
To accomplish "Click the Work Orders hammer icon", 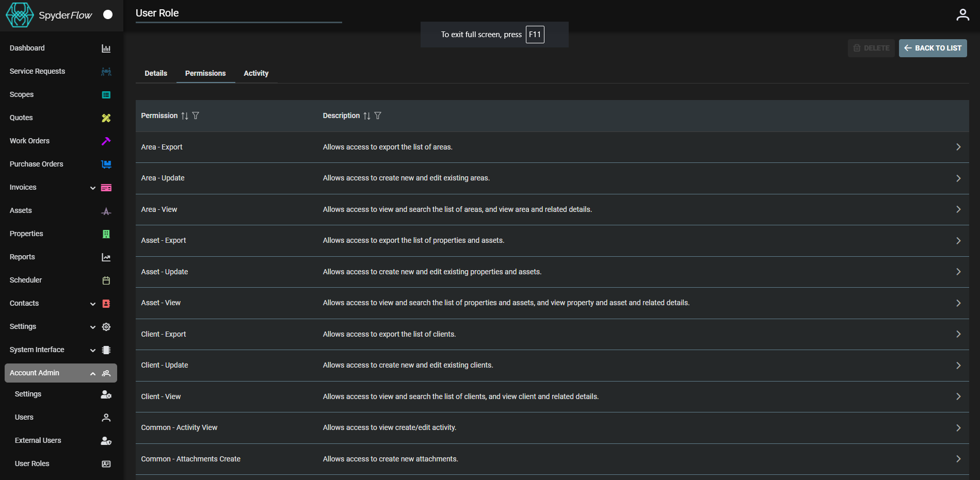I will (x=106, y=141).
